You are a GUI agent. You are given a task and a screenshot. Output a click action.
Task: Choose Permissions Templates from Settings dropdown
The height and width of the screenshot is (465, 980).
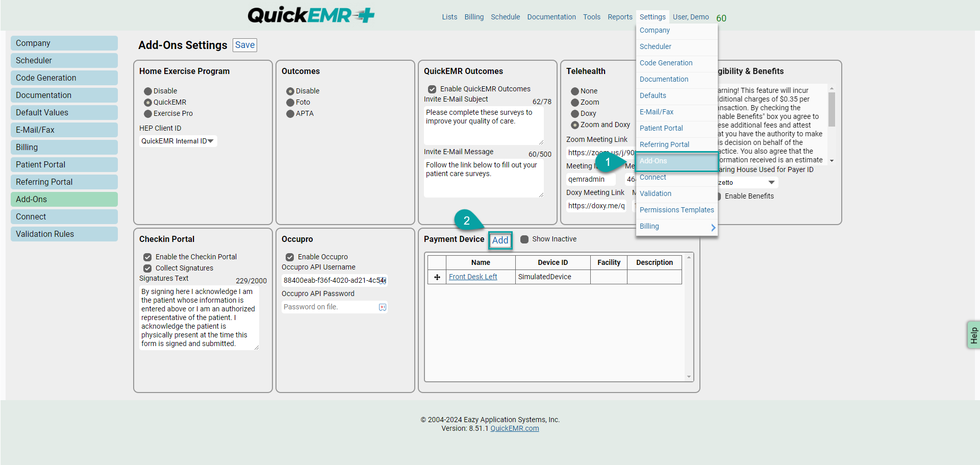point(677,210)
